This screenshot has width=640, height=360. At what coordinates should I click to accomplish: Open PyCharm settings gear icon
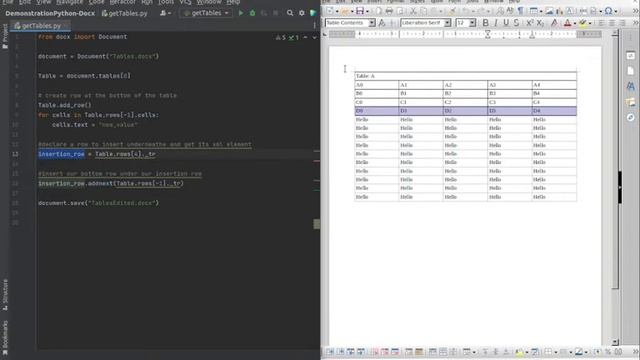tap(302, 13)
